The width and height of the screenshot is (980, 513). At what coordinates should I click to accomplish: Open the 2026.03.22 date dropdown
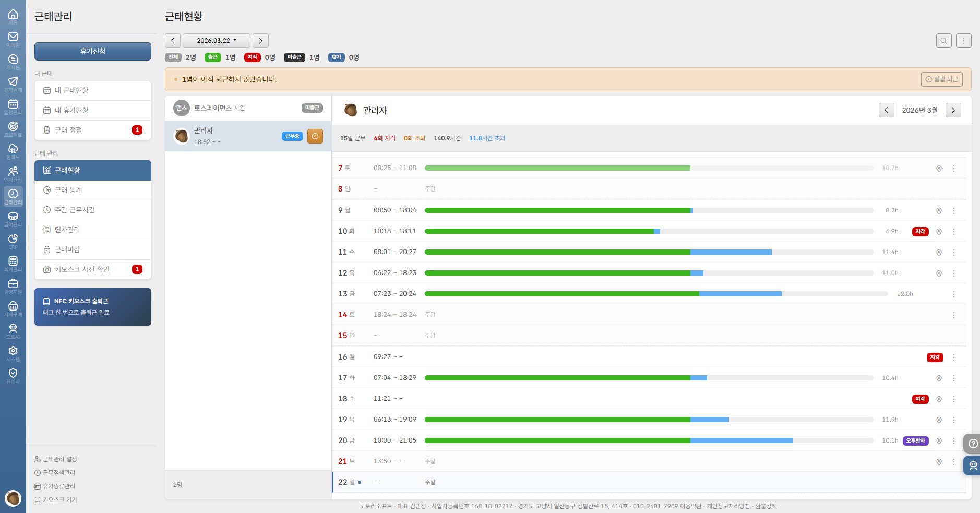click(x=216, y=41)
